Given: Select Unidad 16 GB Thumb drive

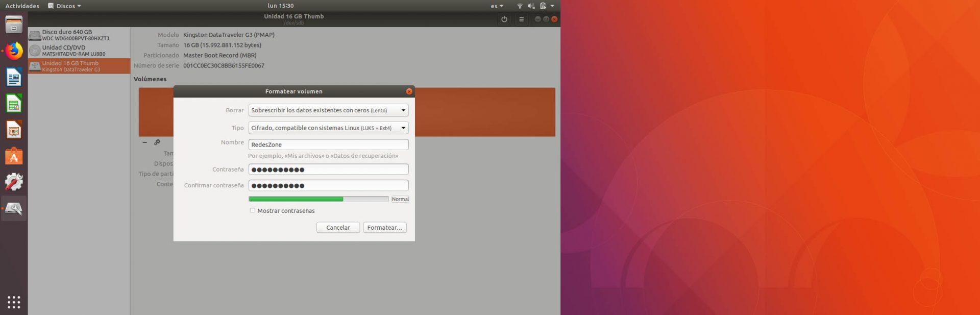Looking at the screenshot, I should click(x=79, y=66).
